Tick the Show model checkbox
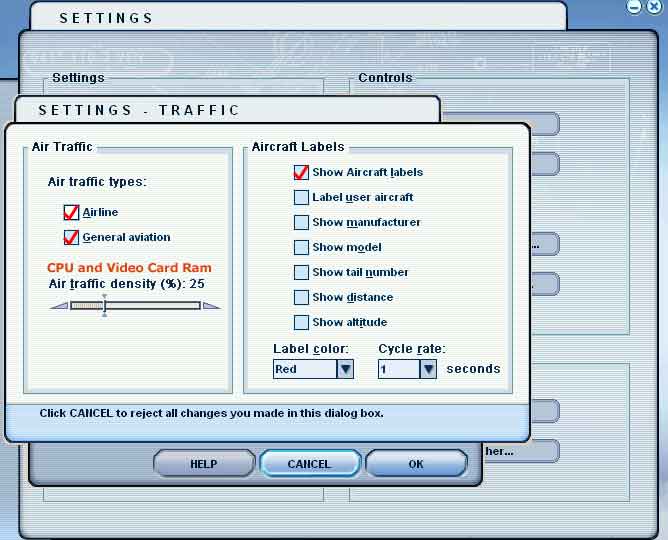668x540 pixels. pos(301,247)
